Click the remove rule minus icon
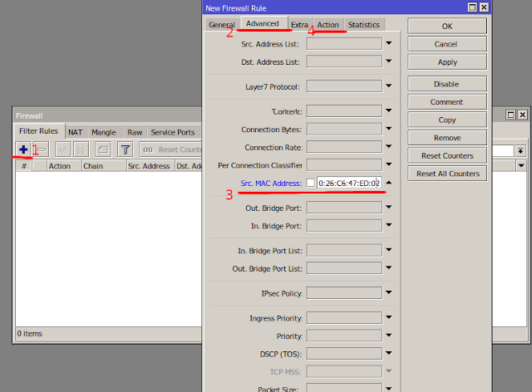The height and width of the screenshot is (392, 532). (42, 149)
